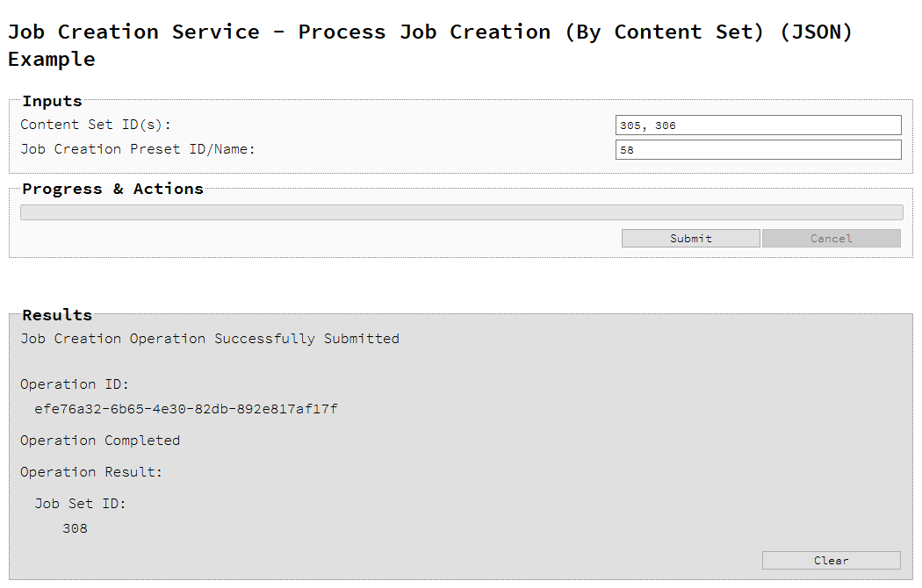The height and width of the screenshot is (588, 922).
Task: Click the Job Set ID value 308
Action: click(x=75, y=528)
